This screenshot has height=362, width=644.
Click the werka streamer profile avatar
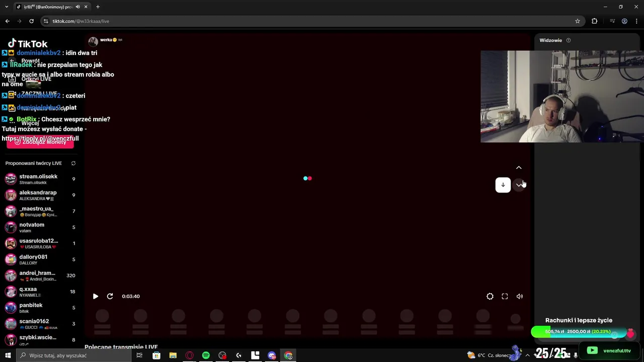click(93, 41)
